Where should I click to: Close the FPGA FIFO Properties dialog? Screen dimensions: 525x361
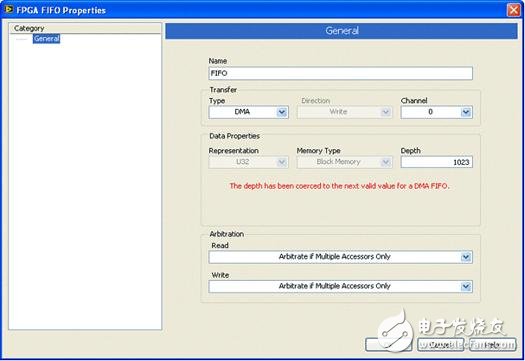[x=514, y=10]
